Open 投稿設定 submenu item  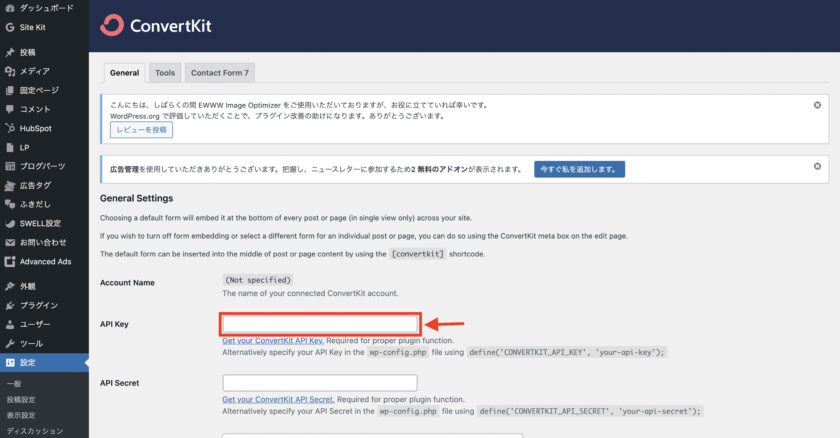[x=21, y=399]
